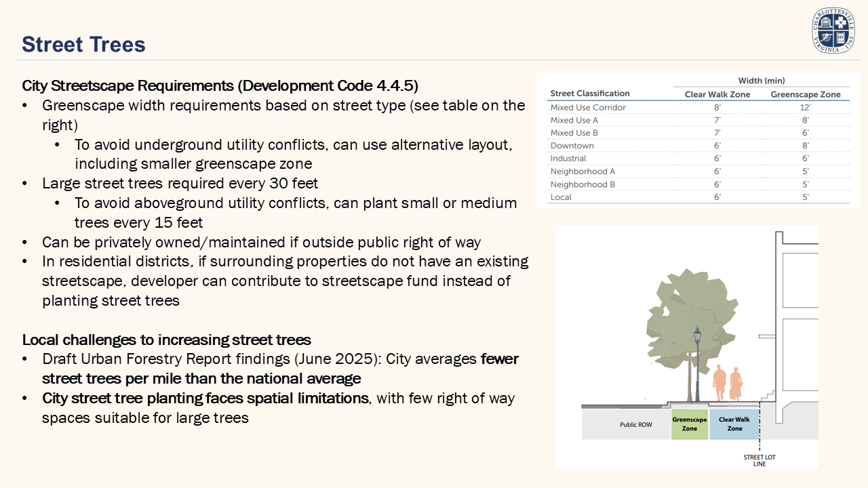The width and height of the screenshot is (868, 488).
Task: Click the Street Lot Line label
Action: point(759,460)
